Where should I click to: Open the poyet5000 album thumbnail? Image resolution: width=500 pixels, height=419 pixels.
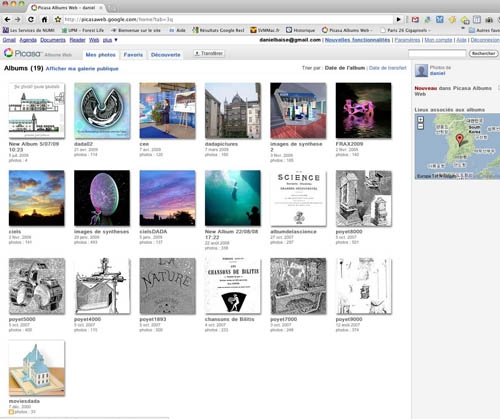click(37, 286)
